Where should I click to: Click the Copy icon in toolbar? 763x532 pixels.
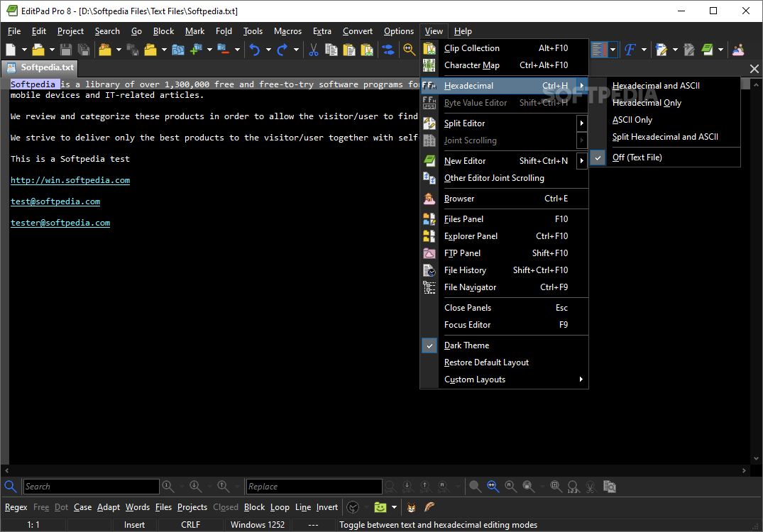point(331,50)
